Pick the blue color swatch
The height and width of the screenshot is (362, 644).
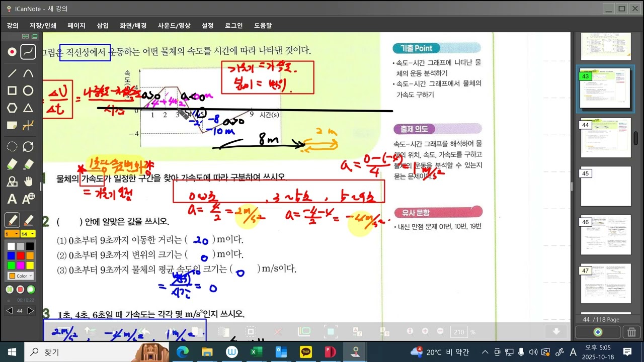click(x=11, y=256)
